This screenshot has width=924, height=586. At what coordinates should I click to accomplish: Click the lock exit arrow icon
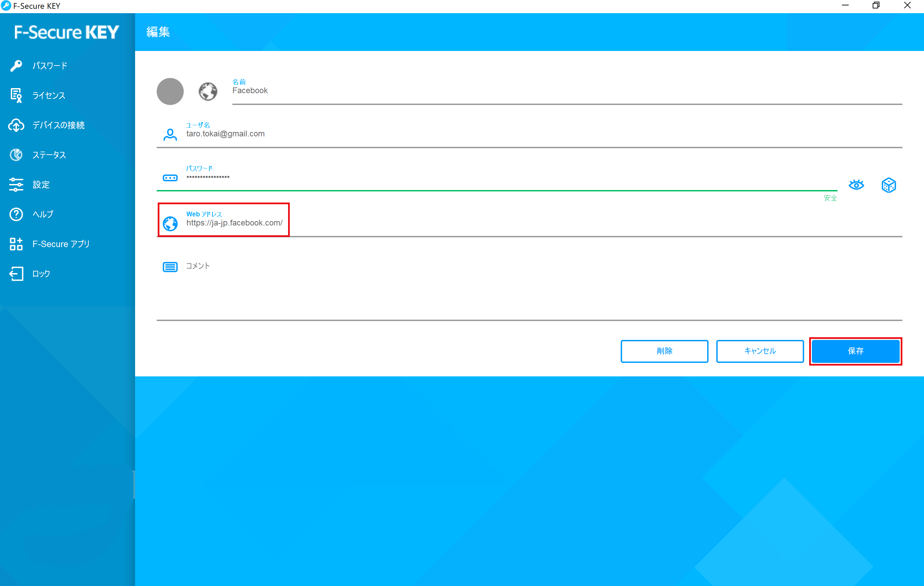click(x=16, y=273)
